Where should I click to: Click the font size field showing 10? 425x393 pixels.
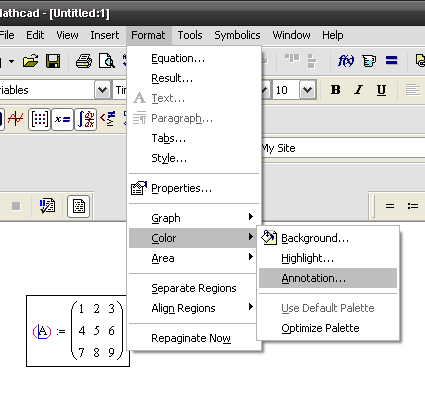click(286, 90)
